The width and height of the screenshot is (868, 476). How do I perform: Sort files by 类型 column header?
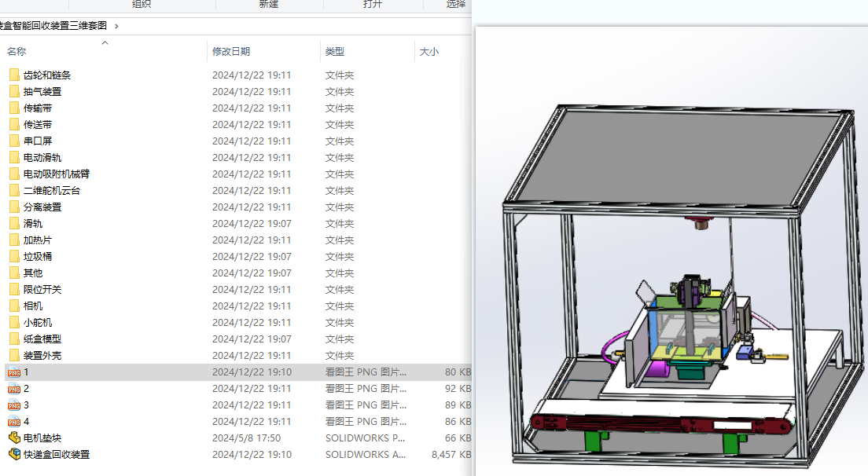click(x=335, y=51)
